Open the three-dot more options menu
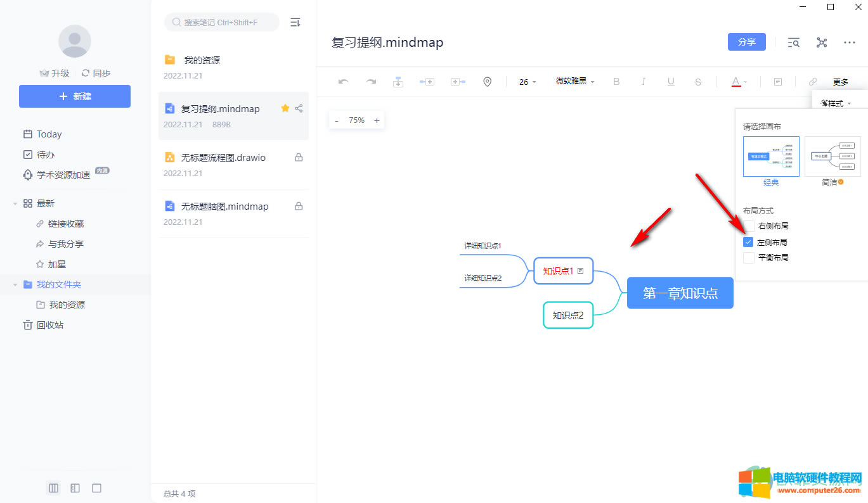The height and width of the screenshot is (503, 868). [850, 42]
